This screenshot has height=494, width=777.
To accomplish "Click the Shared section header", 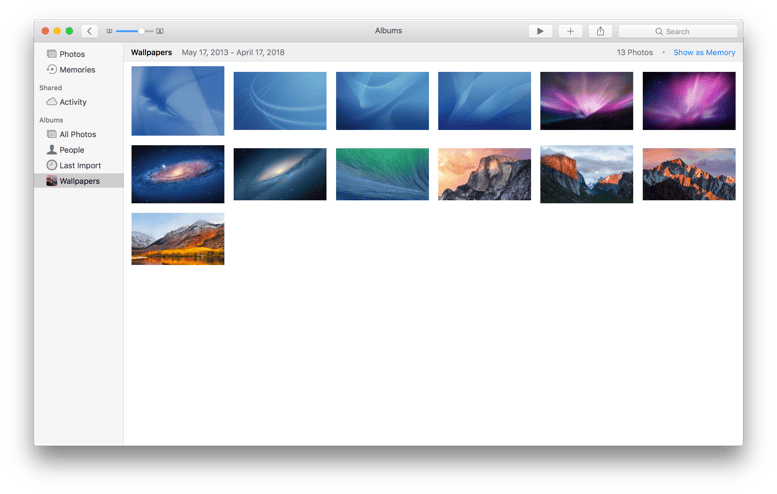I will pyautogui.click(x=51, y=88).
